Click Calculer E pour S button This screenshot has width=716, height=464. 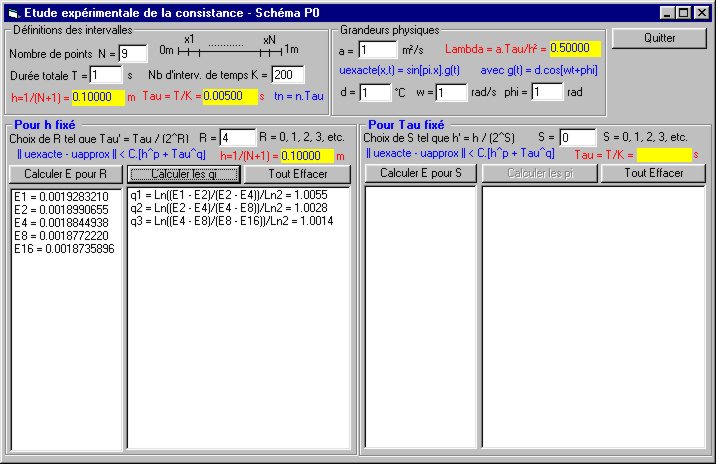coord(421,173)
